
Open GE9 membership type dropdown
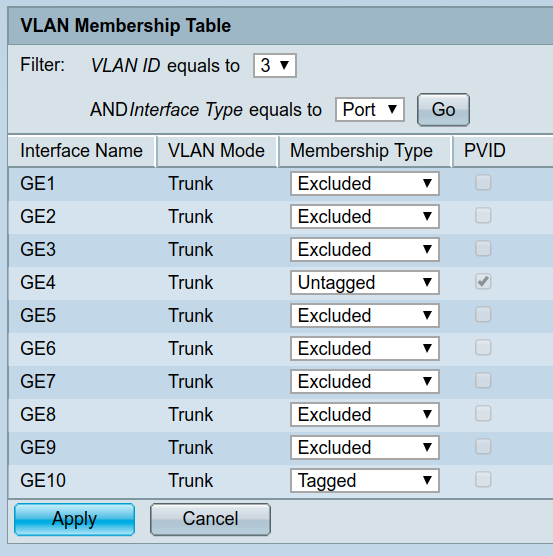pos(365,447)
